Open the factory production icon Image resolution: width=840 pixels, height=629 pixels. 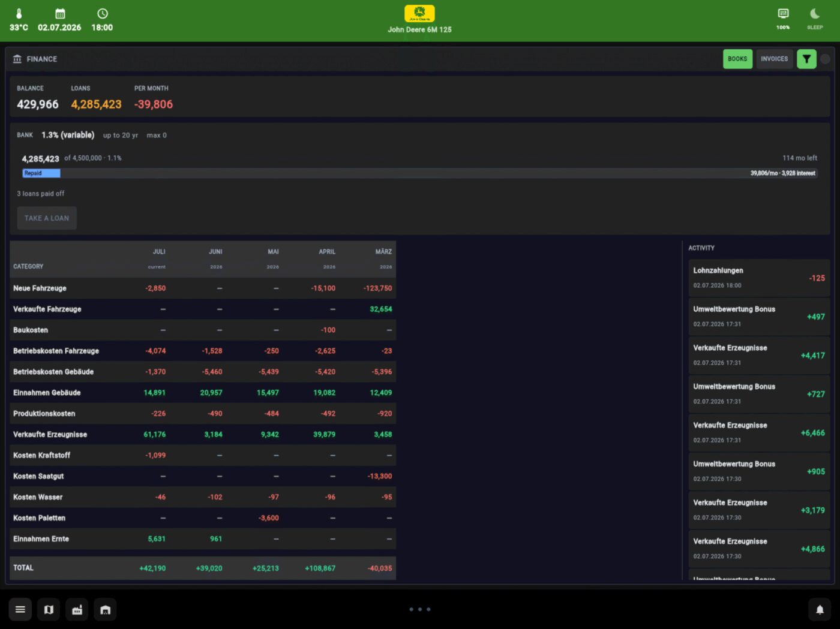click(x=77, y=610)
